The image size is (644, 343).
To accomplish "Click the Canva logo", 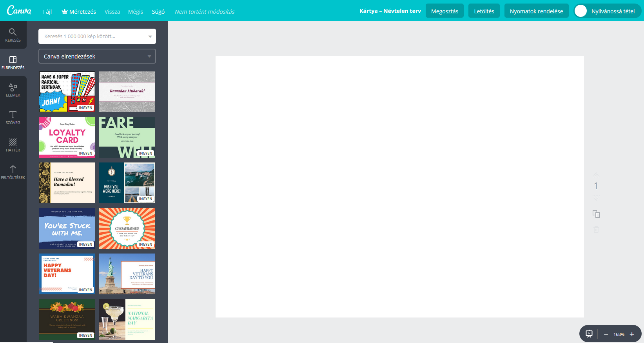I will pyautogui.click(x=19, y=11).
